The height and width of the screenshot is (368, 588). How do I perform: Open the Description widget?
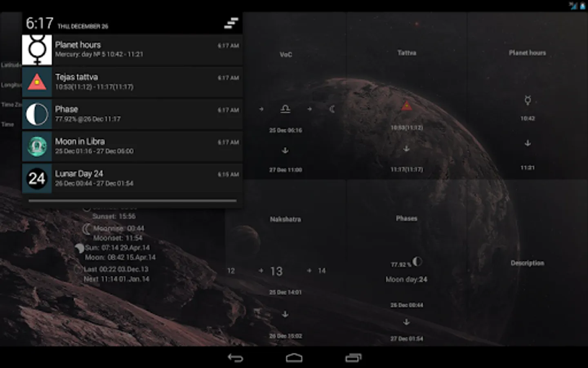pos(527,263)
